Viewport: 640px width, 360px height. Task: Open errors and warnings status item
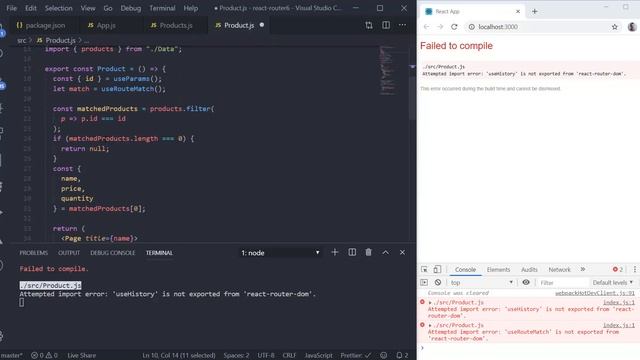tap(44, 356)
